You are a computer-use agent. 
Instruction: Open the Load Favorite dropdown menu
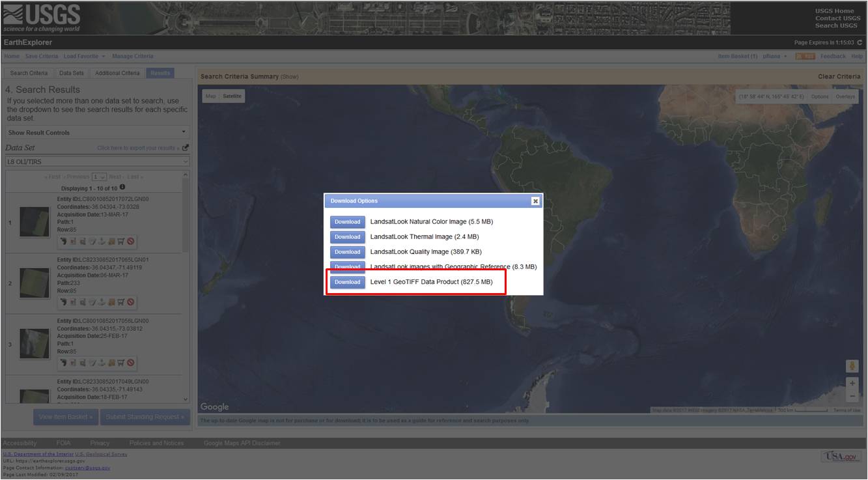click(84, 57)
